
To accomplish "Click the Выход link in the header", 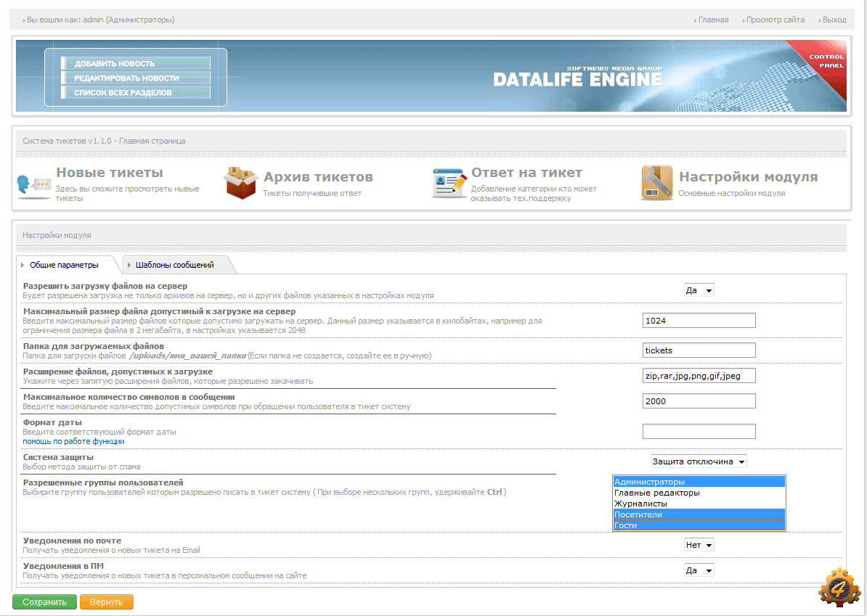I will click(x=834, y=20).
